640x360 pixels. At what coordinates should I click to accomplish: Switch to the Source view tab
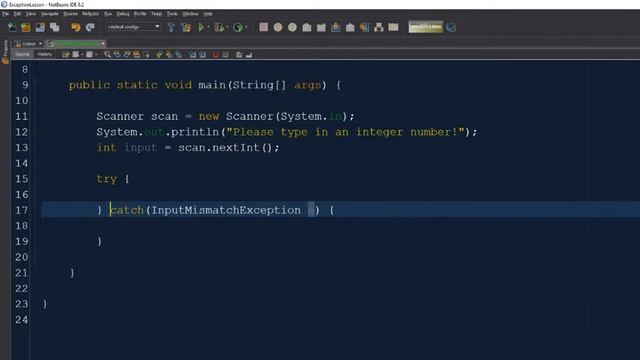pyautogui.click(x=22, y=54)
